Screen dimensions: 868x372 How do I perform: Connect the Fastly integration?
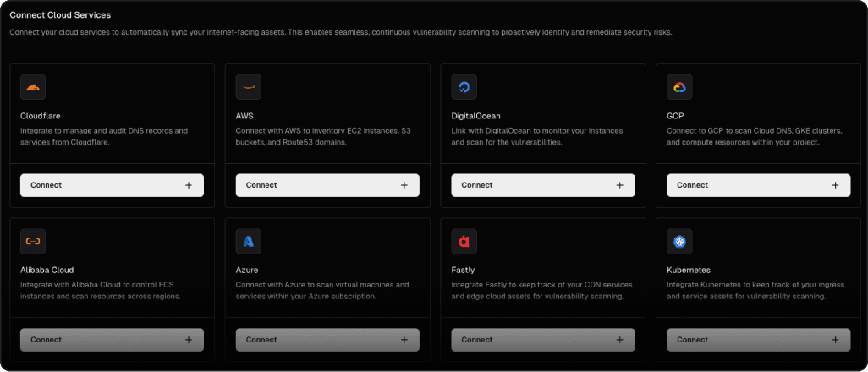543,340
